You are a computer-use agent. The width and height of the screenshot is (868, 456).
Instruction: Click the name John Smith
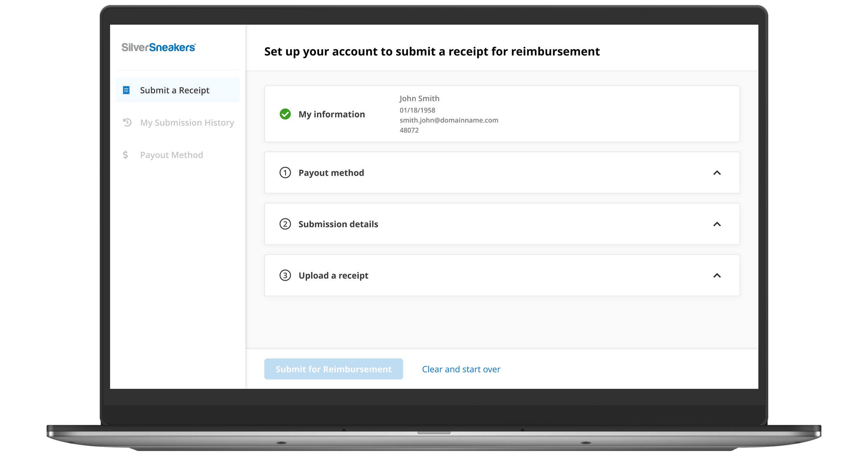419,98
